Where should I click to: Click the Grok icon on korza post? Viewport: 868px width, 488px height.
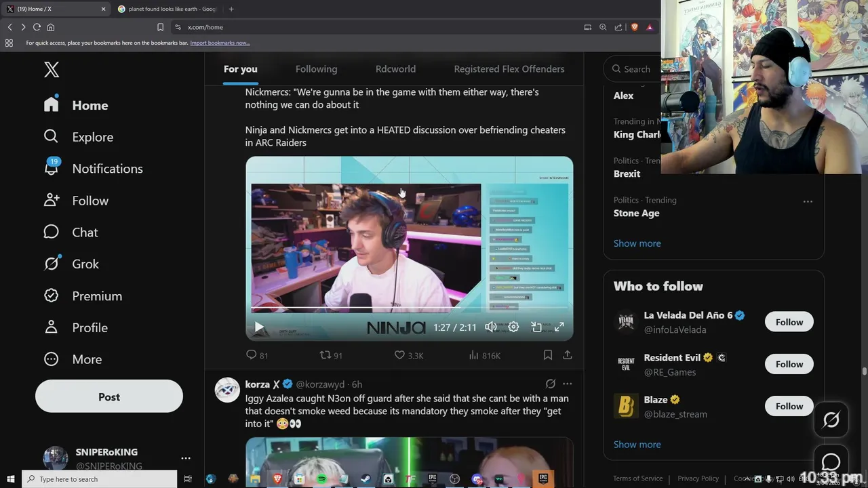[x=551, y=384]
